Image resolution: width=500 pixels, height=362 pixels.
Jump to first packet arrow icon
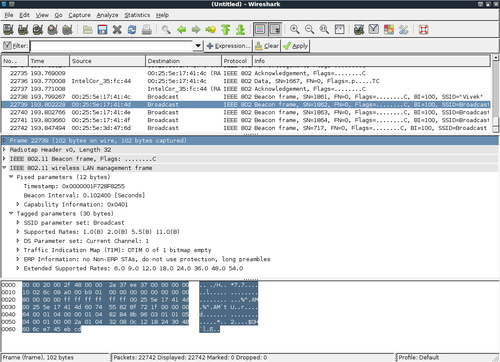tap(226, 30)
